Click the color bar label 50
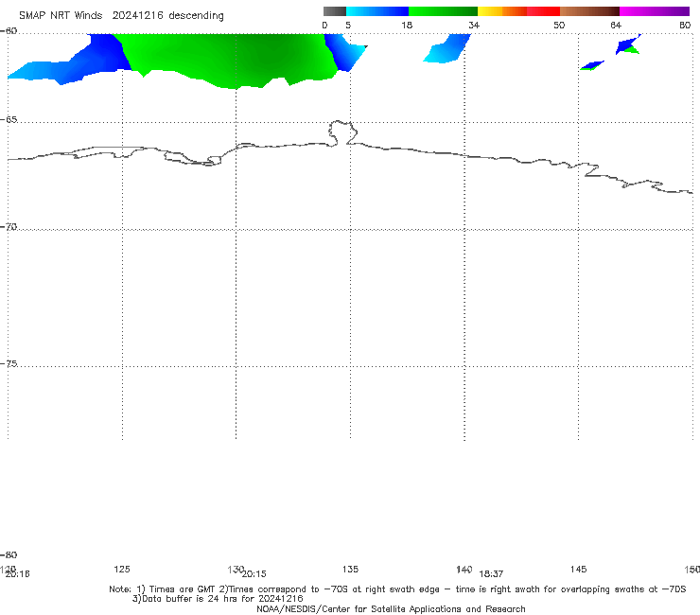Image resolution: width=700 pixels, height=615 pixels. click(x=559, y=25)
